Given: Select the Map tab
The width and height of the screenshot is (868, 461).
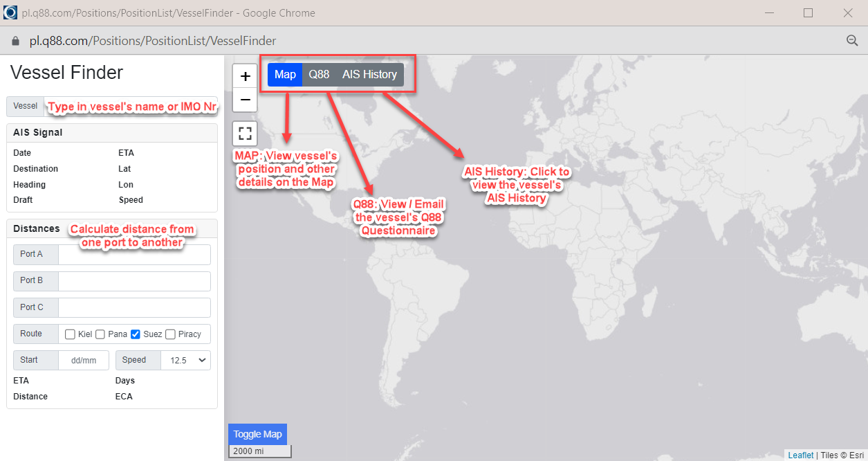Looking at the screenshot, I should [x=285, y=75].
